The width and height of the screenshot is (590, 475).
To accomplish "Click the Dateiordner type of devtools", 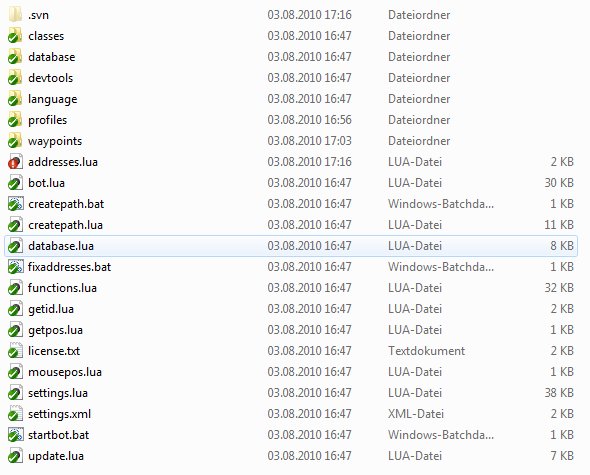I will pyautogui.click(x=419, y=78).
